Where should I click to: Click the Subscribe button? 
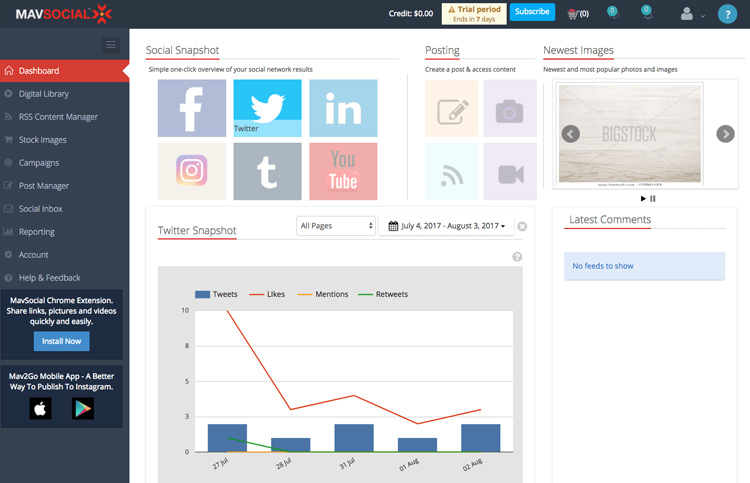[532, 11]
